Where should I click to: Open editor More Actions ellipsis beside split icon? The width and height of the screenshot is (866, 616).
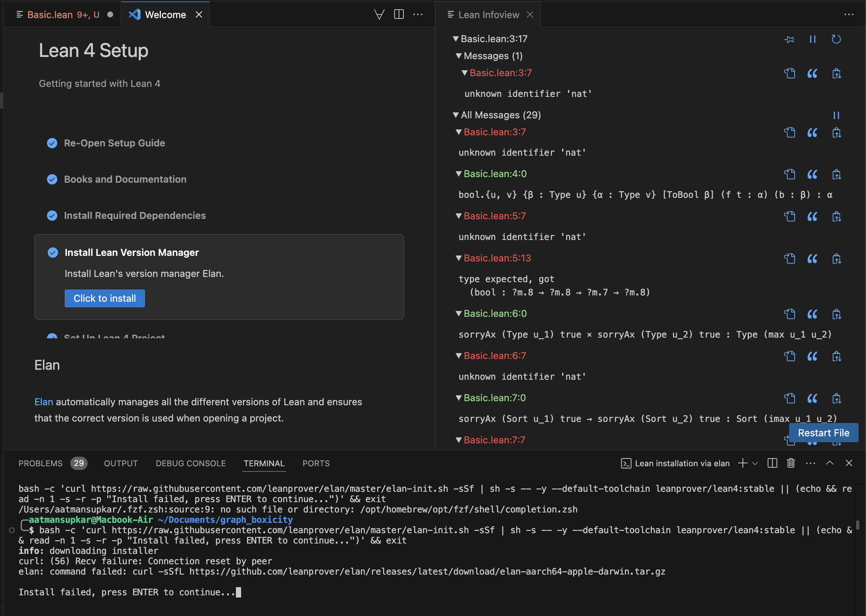[417, 14]
